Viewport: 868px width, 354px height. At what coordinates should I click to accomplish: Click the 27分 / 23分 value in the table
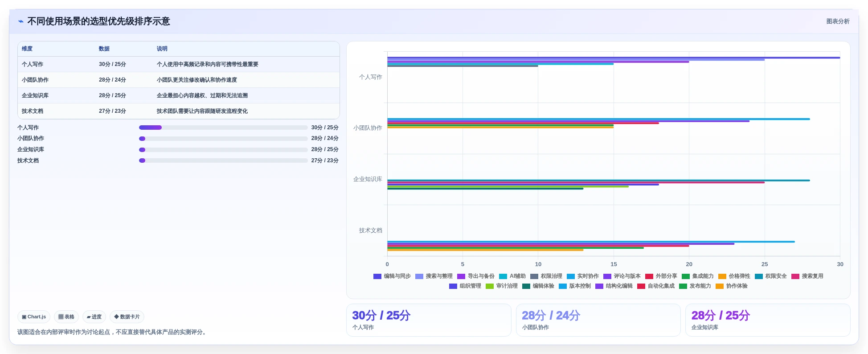tap(112, 111)
